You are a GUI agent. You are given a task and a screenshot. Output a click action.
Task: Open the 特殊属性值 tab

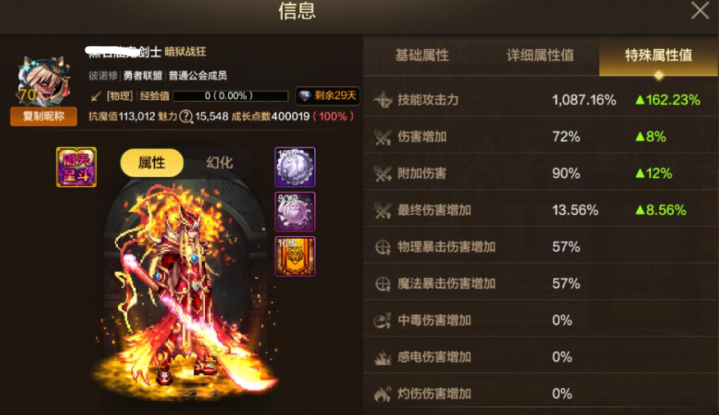click(658, 56)
